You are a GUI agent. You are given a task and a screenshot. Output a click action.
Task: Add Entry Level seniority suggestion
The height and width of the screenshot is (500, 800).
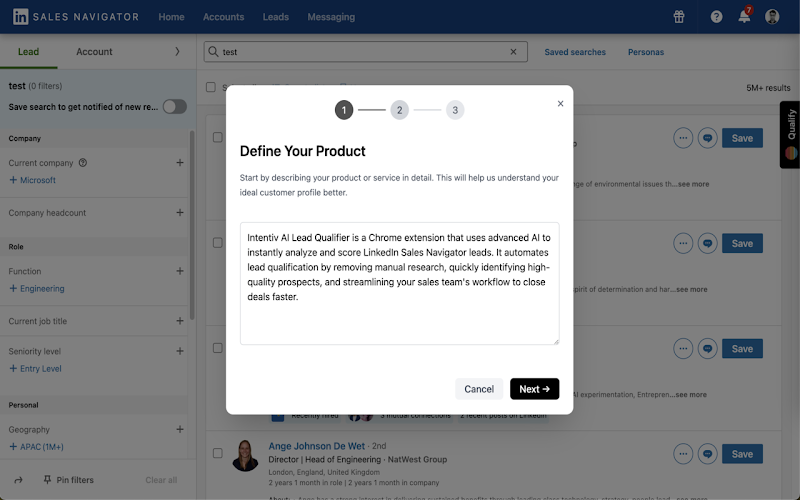[35, 369]
